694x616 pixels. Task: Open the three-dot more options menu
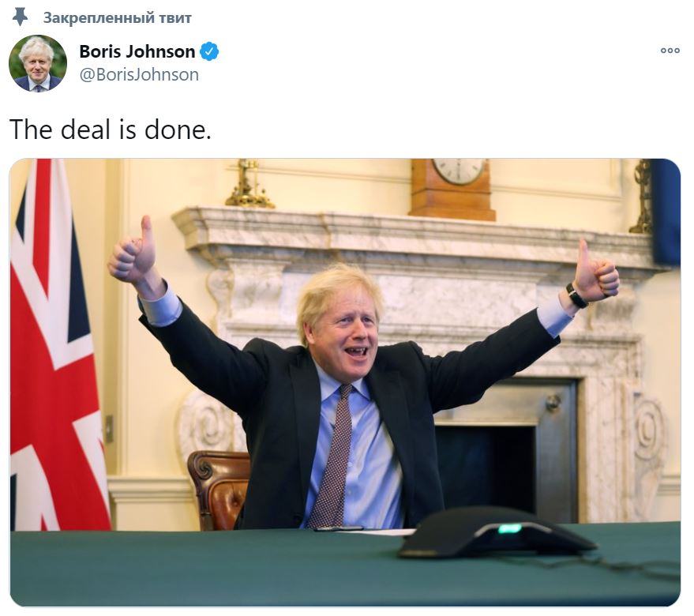pos(670,51)
